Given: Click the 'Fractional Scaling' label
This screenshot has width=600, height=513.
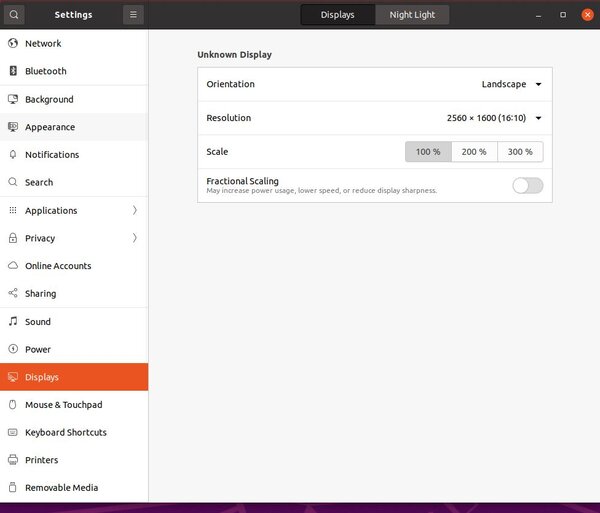Looking at the screenshot, I should [x=243, y=181].
